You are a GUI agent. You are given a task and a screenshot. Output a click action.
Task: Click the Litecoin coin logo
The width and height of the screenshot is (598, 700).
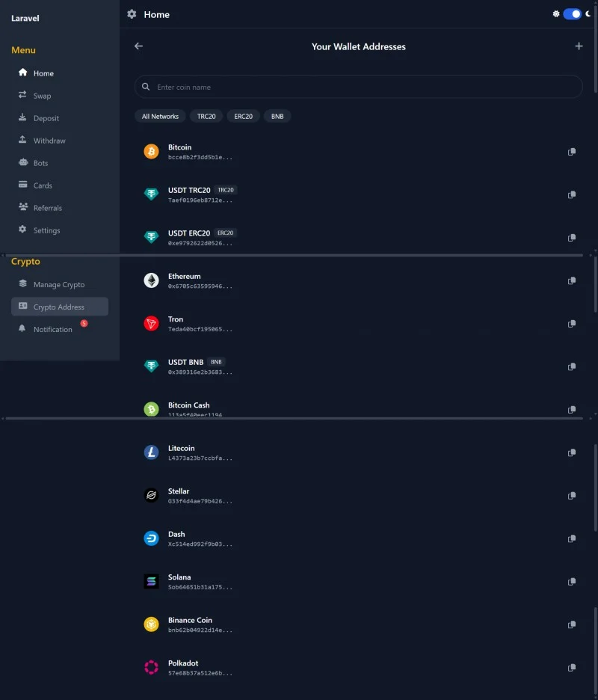tap(151, 452)
